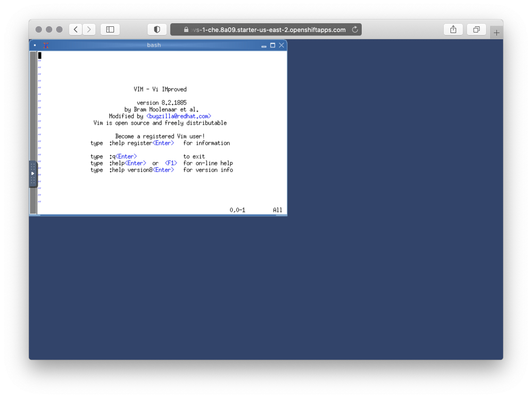
Task: Click the small dot at the titlebar's left edge
Action: click(x=35, y=45)
